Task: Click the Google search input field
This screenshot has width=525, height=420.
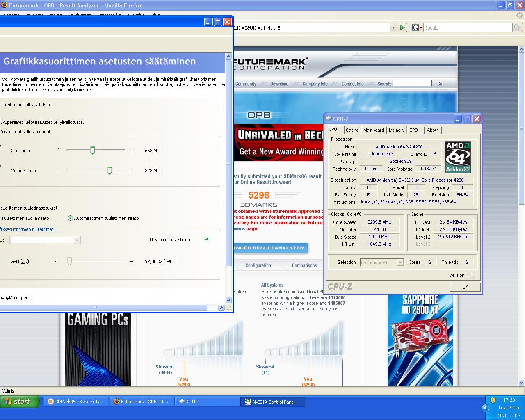Action: (x=468, y=27)
